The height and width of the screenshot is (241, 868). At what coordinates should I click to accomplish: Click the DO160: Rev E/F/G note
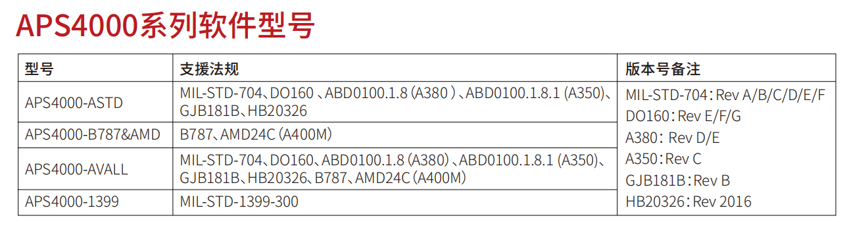coord(683,117)
